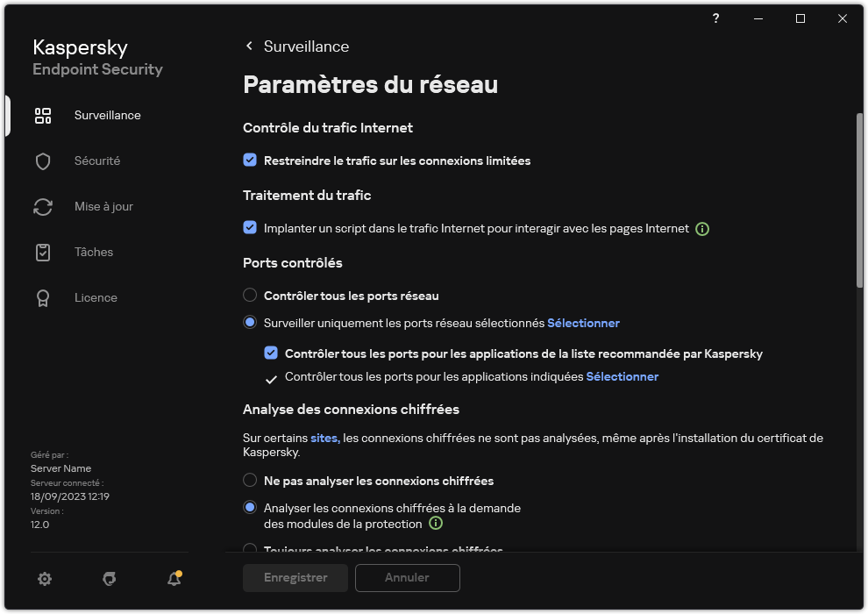Screen dimensions: 868x614
Task: Go back to Surveillance with the back arrow
Action: [248, 46]
